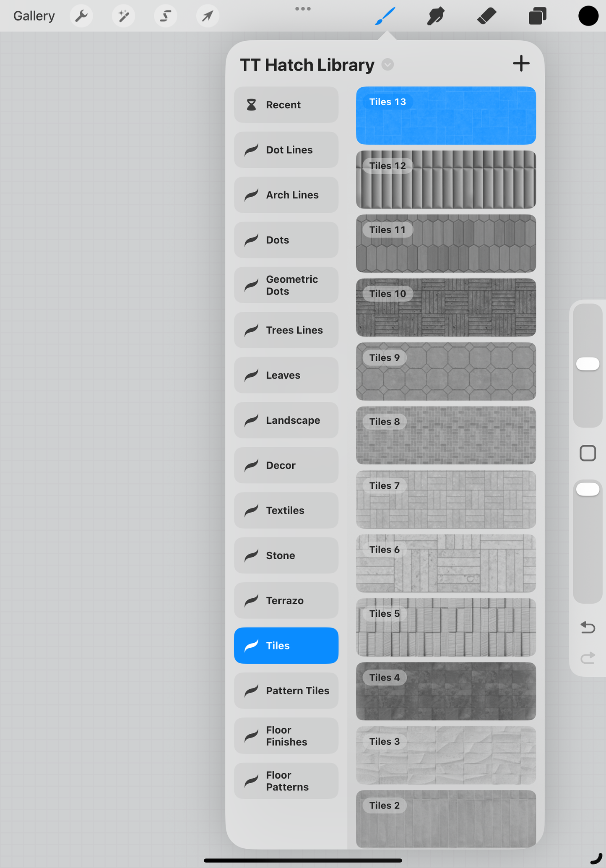Activate the Transform arrow tool

pos(208,16)
